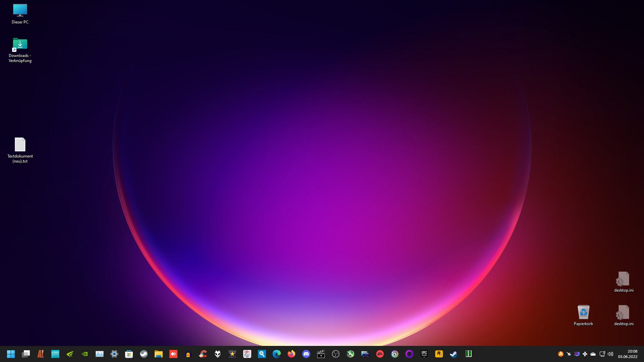Viewport: 644px width, 362px height.
Task: Select the Dieser PC desktop icon
Action: [x=20, y=14]
